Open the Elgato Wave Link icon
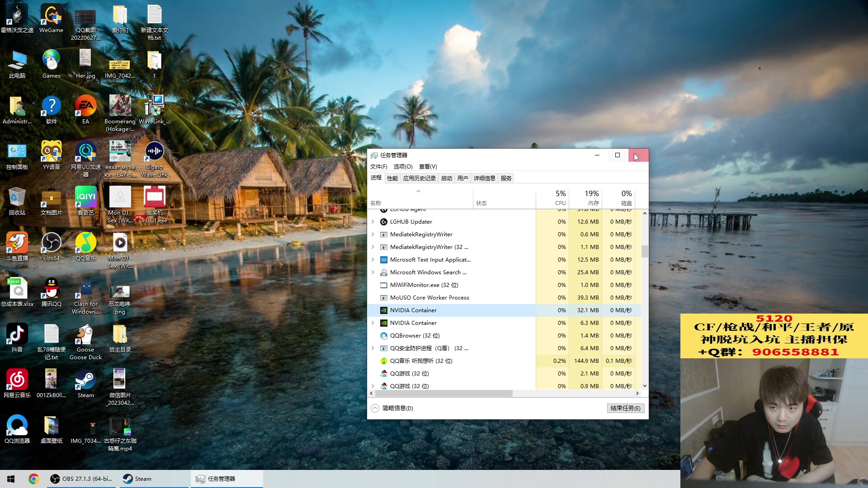 pos(154,159)
